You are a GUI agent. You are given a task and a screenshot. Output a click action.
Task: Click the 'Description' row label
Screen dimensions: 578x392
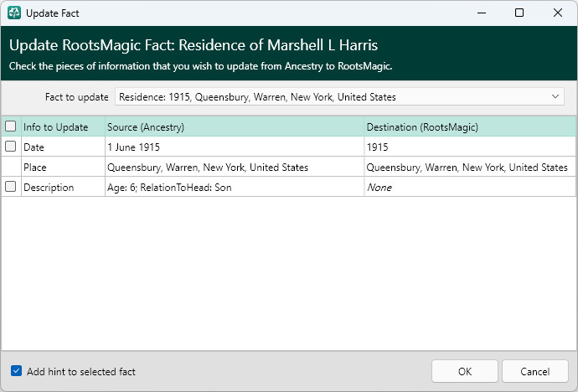tap(49, 188)
